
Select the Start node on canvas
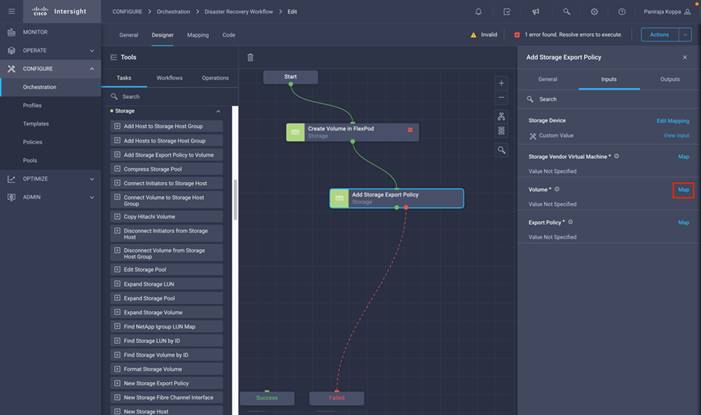click(290, 77)
